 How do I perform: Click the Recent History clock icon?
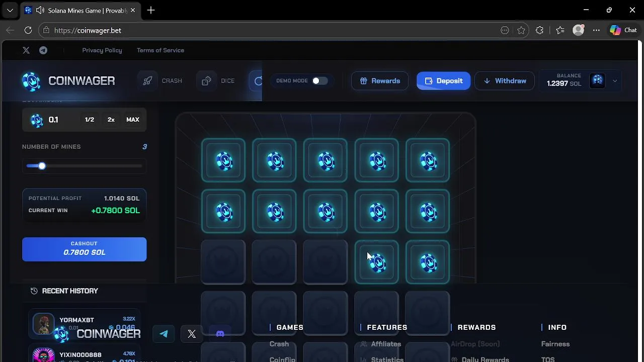tap(34, 291)
